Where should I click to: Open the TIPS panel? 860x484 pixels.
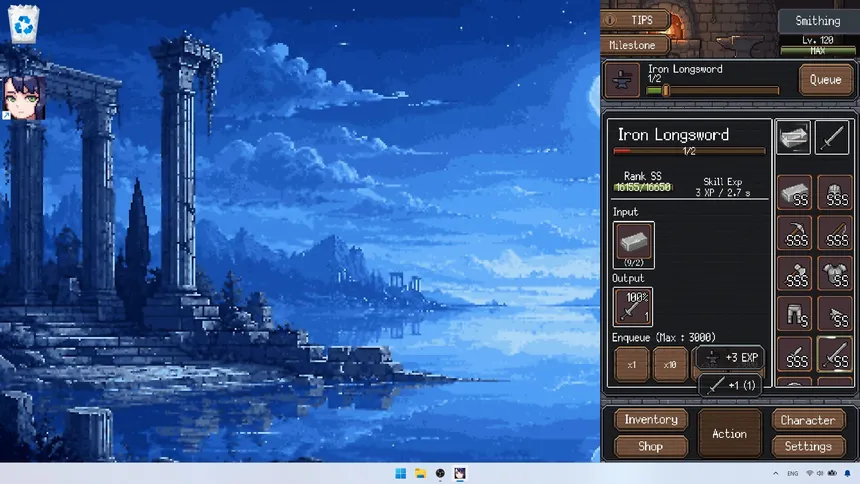point(636,20)
